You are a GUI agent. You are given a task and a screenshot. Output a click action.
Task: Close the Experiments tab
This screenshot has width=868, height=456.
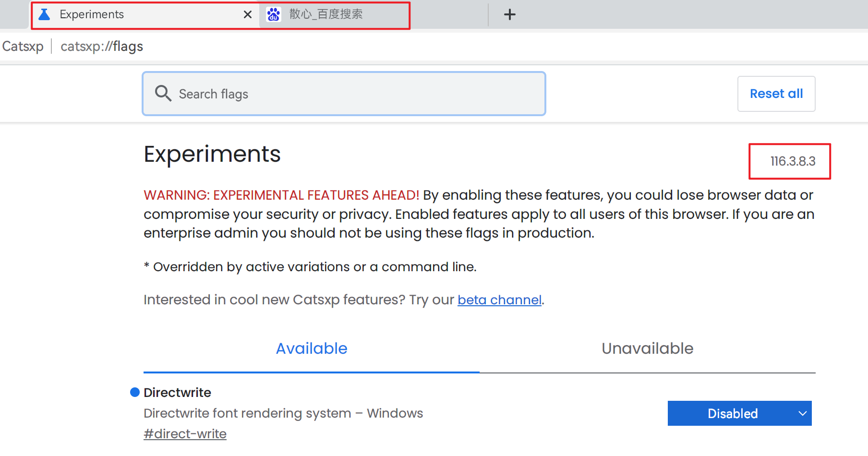point(248,14)
